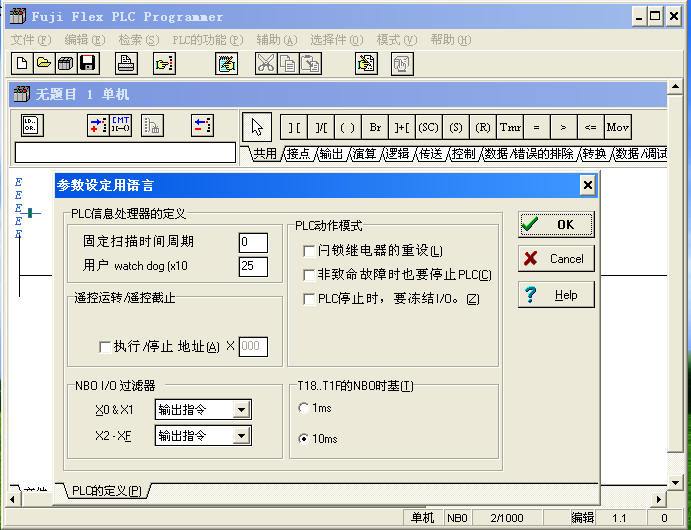
Task: Click the New file icon in toolbar
Action: (x=22, y=64)
